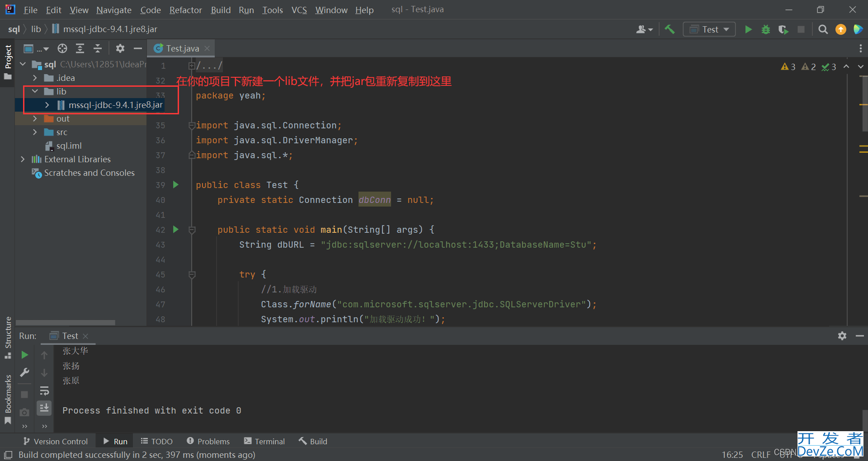This screenshot has height=461, width=868.
Task: Open the Refactor menu
Action: pos(185,10)
